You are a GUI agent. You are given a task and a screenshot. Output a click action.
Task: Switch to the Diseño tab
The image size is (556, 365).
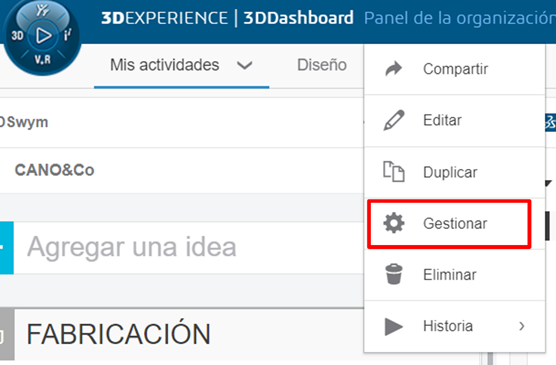(x=322, y=65)
